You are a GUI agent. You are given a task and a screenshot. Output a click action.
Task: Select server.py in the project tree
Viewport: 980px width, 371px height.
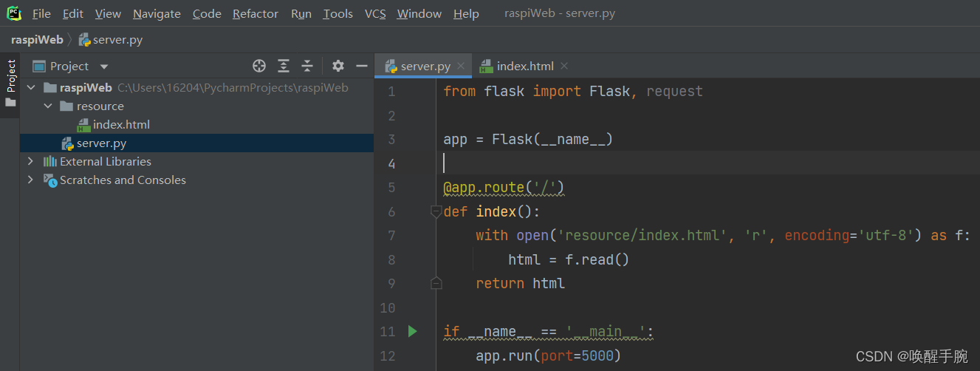click(196, 143)
